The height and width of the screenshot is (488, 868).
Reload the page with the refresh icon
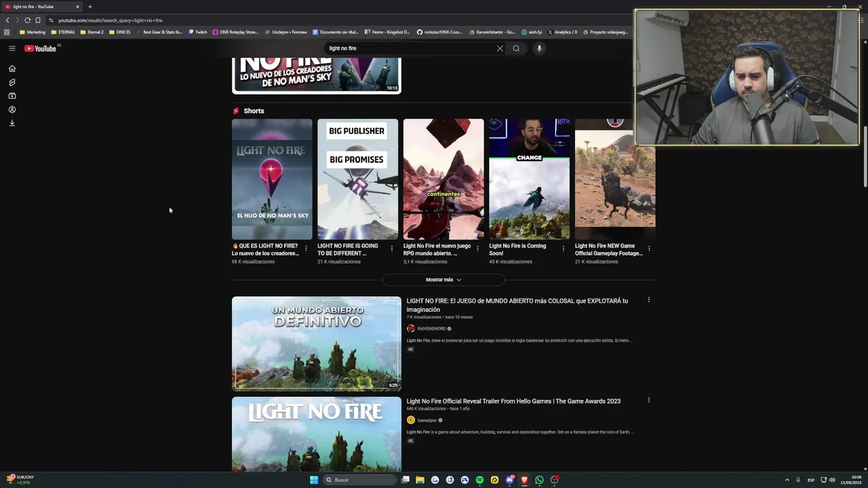(x=27, y=20)
